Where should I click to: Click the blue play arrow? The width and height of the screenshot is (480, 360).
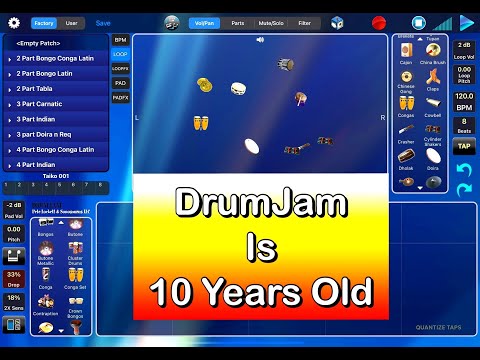(467, 23)
